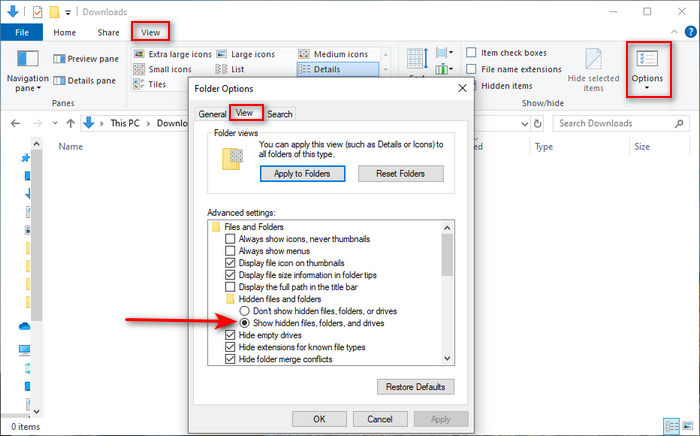Open General tab in Folder Options
The image size is (700, 436).
tap(212, 114)
